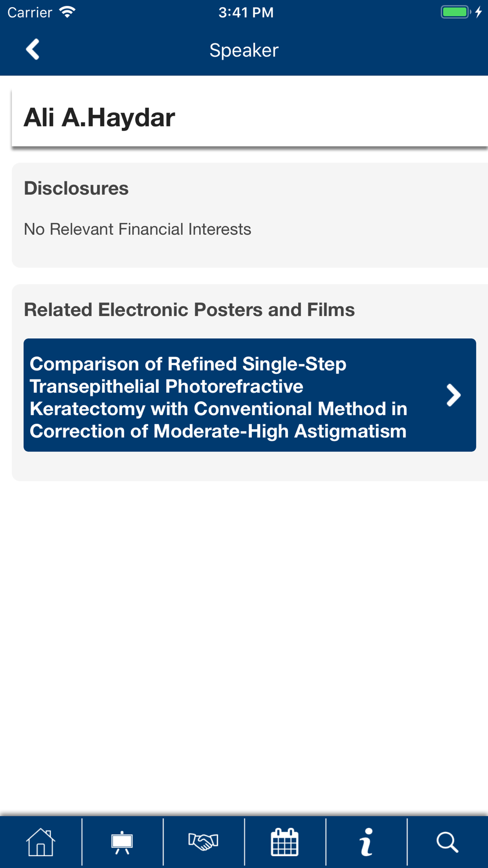
Task: Tap the Disclosures panel background
Action: (x=250, y=215)
